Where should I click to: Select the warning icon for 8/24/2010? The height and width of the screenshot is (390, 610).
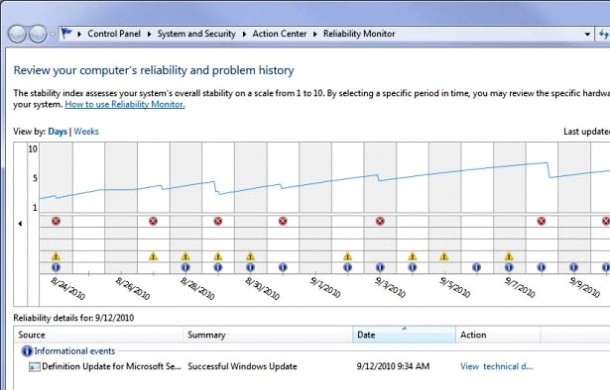[x=56, y=256]
